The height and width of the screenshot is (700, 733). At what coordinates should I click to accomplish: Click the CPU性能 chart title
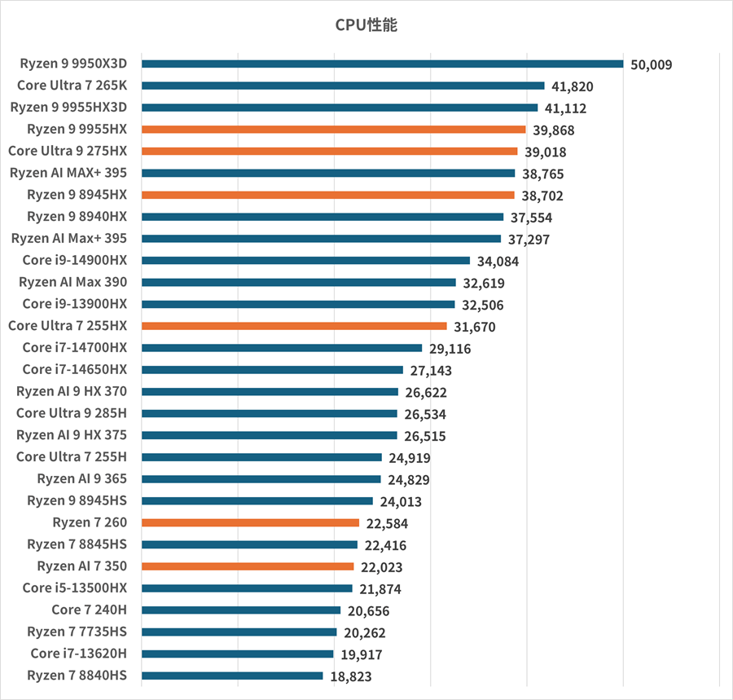pos(366,24)
